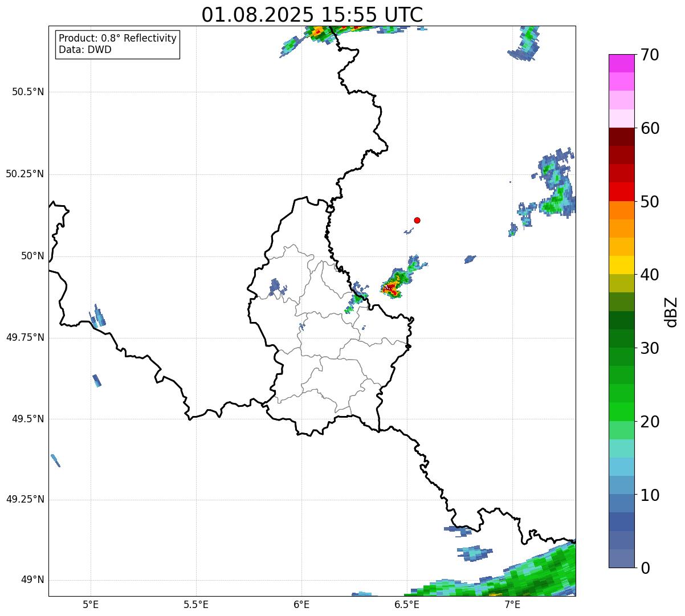The image size is (685, 616).
Task: Pick the bright green swatch just above 20
Action: (x=621, y=412)
